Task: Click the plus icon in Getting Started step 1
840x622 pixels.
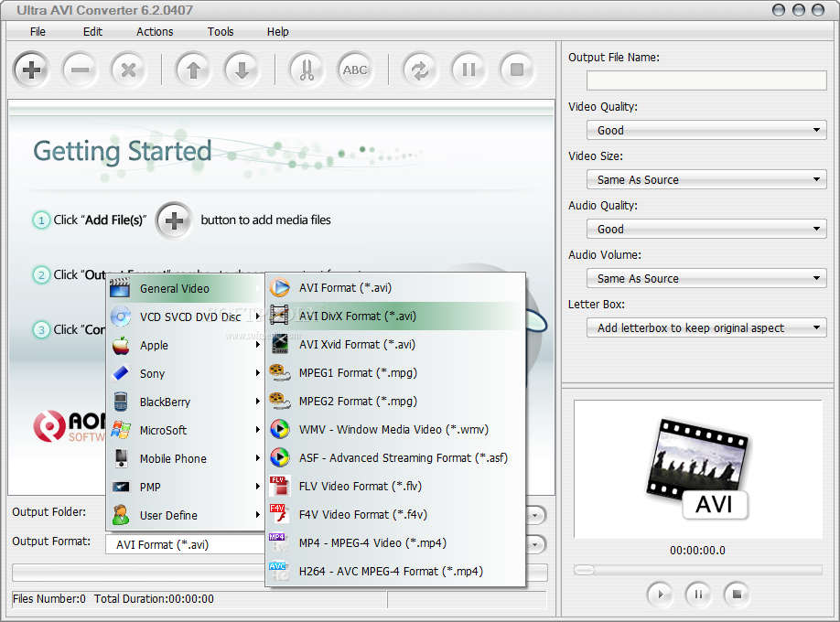Action: (x=174, y=220)
